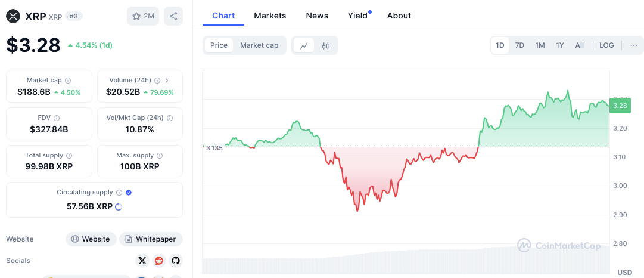Screen dimensions: 644x278
Task: Switch to candlestick chart view
Action: tap(326, 45)
